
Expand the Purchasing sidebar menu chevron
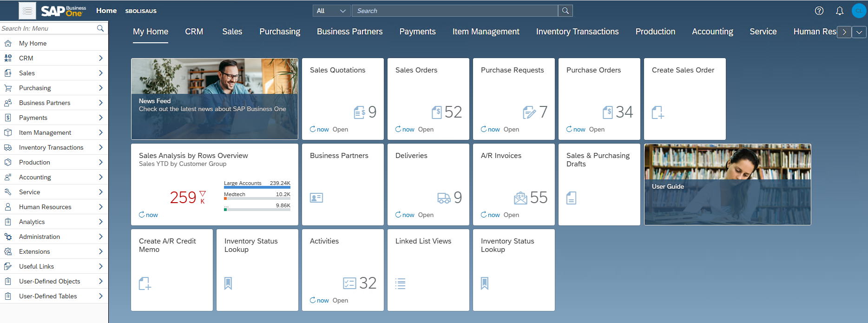(101, 88)
